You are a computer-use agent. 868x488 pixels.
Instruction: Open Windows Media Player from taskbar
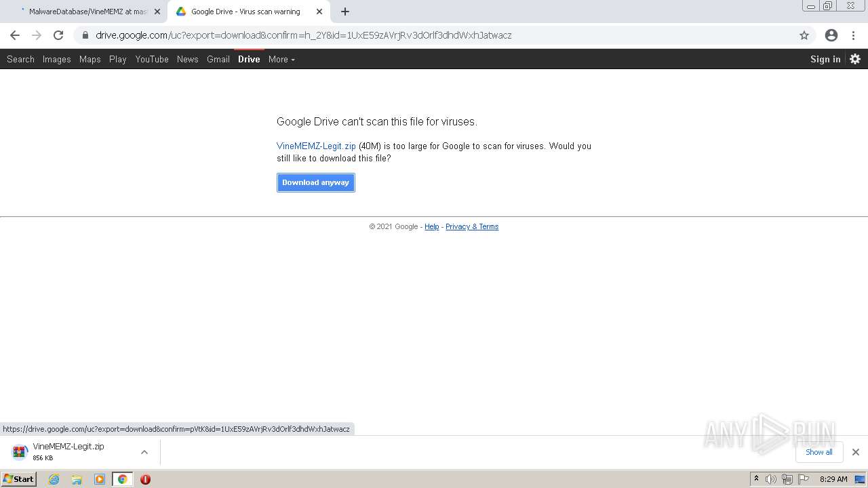tap(100, 479)
